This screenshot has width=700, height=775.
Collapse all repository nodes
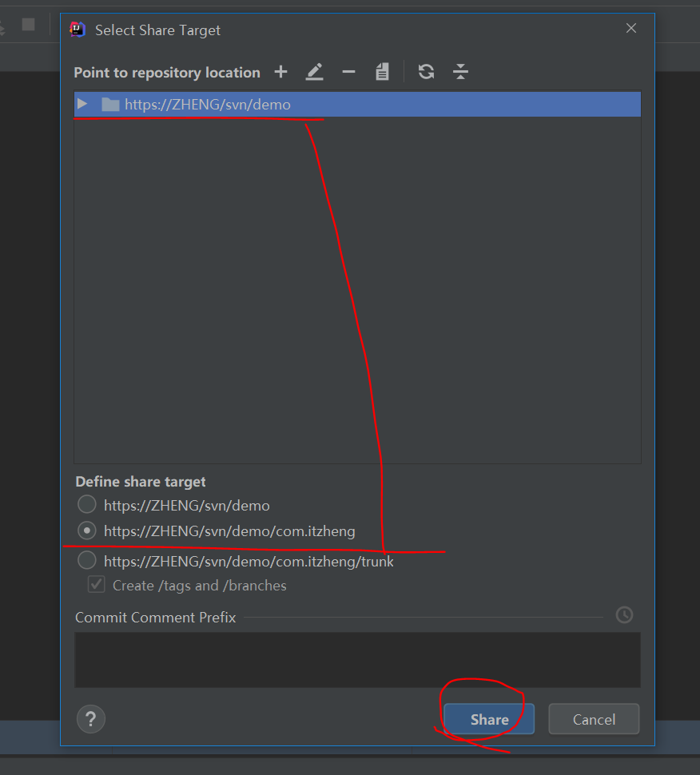pyautogui.click(x=460, y=72)
